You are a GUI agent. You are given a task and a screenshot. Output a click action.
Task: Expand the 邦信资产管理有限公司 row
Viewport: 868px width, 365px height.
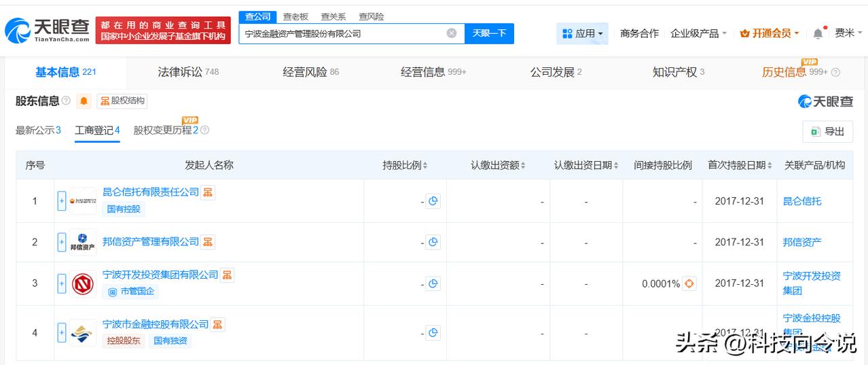tap(62, 242)
